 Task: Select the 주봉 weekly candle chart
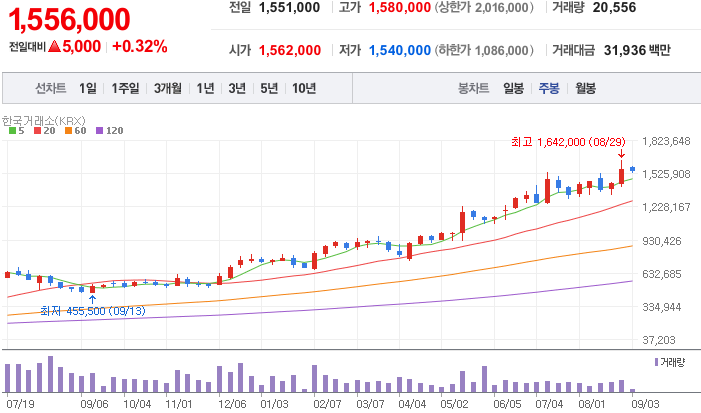point(549,88)
